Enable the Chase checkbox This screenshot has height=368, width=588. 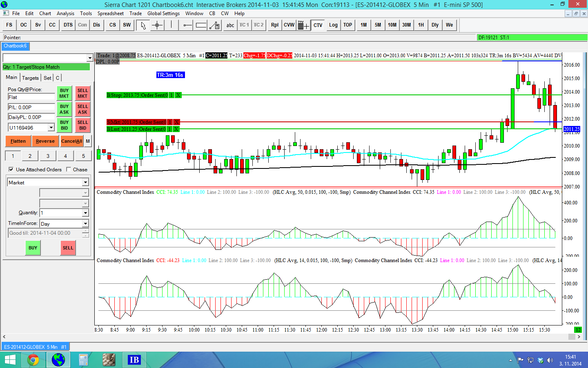coord(69,169)
